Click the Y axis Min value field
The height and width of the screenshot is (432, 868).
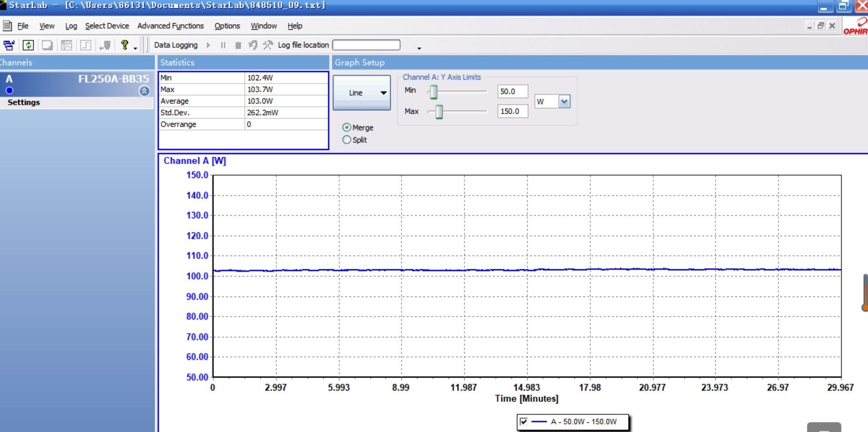click(x=512, y=92)
